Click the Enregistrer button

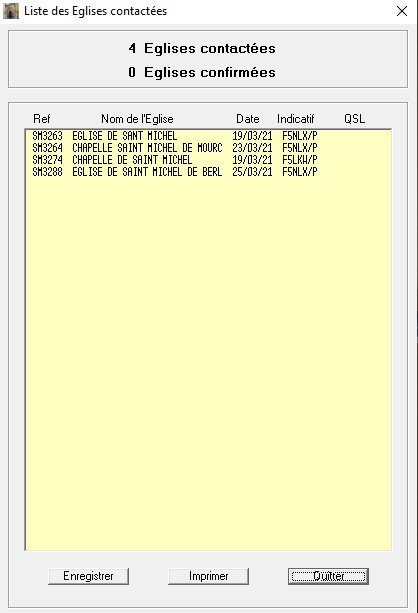(x=88, y=576)
